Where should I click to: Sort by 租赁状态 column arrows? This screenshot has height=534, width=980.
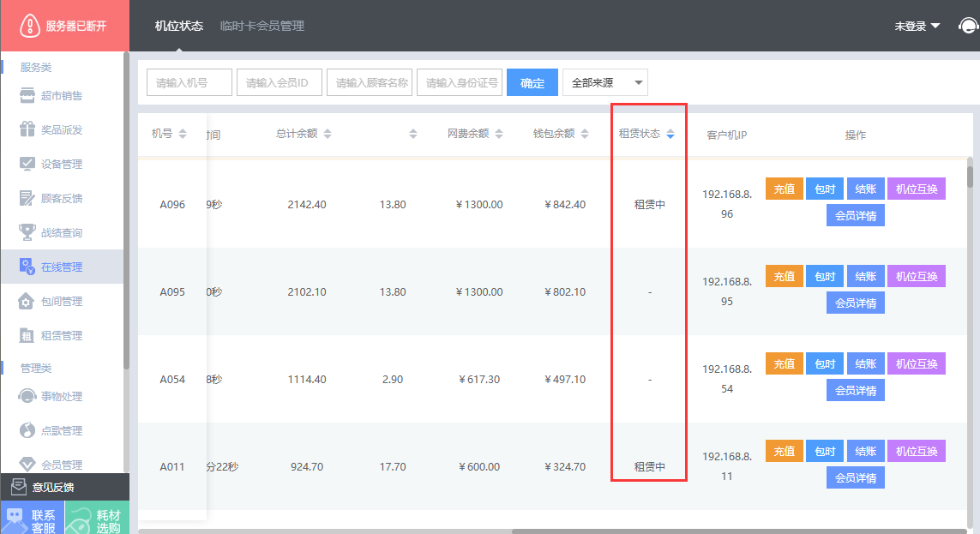point(670,134)
